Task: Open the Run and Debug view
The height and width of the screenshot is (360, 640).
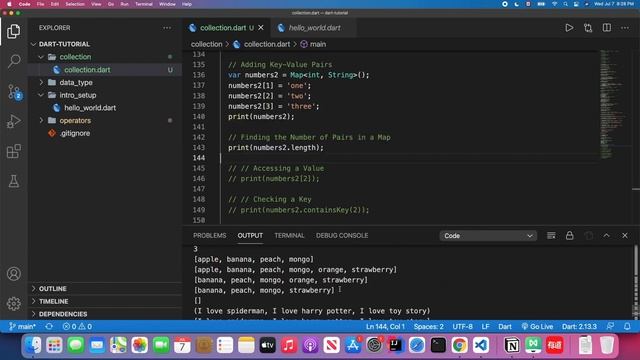Action: pyautogui.click(x=13, y=122)
